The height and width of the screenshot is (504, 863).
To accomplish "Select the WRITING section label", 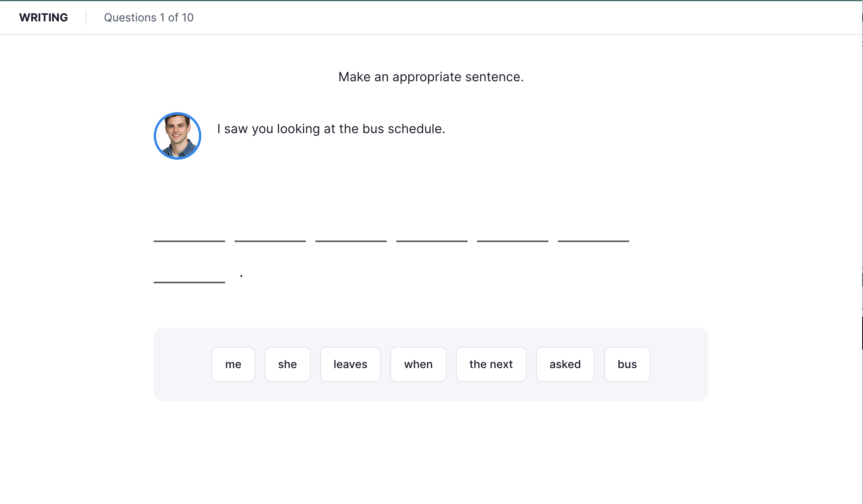I will [x=44, y=17].
